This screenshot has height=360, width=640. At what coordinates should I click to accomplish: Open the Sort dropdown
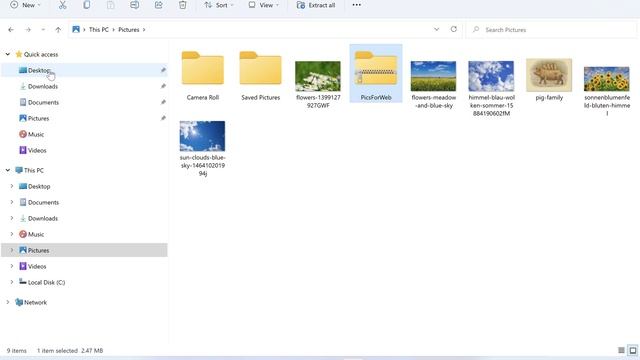click(219, 5)
